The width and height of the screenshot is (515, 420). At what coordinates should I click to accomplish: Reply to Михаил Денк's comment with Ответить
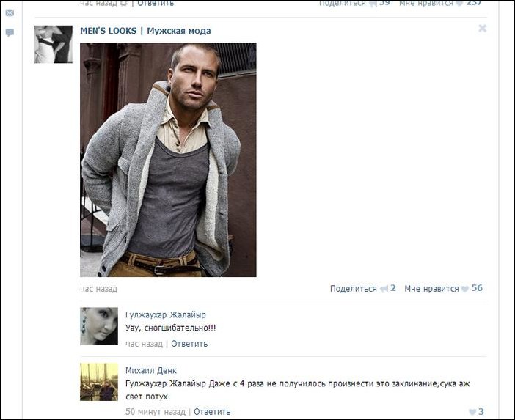tap(212, 412)
